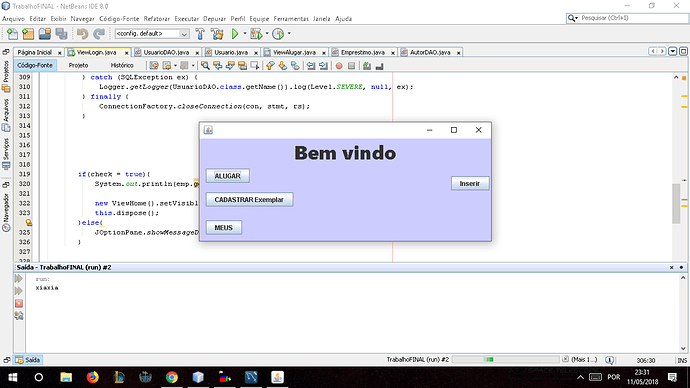Open the Navegador side panel
Screen dimensions: 690x388
(6, 213)
